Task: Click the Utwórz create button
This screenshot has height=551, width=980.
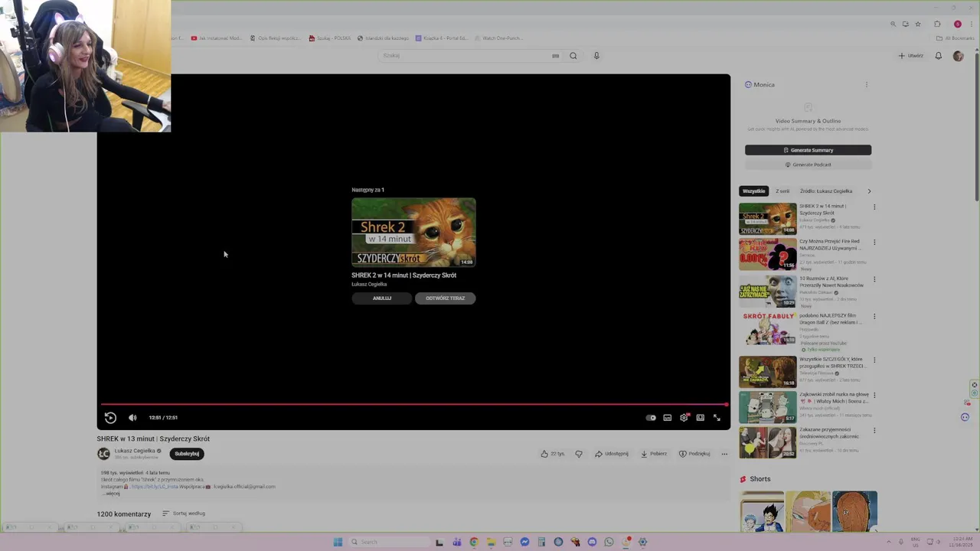Action: click(911, 56)
